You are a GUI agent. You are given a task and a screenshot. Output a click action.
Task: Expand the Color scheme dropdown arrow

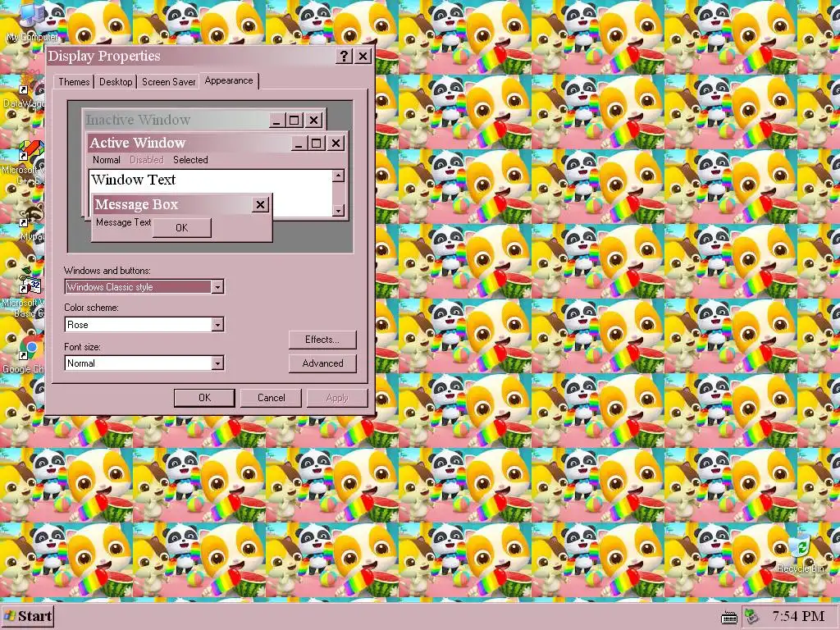click(x=217, y=325)
